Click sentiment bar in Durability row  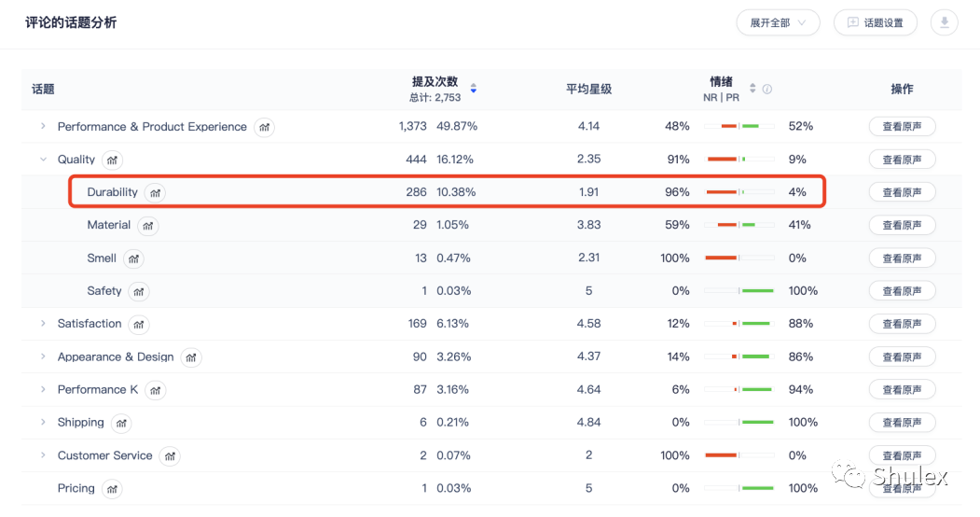click(739, 192)
